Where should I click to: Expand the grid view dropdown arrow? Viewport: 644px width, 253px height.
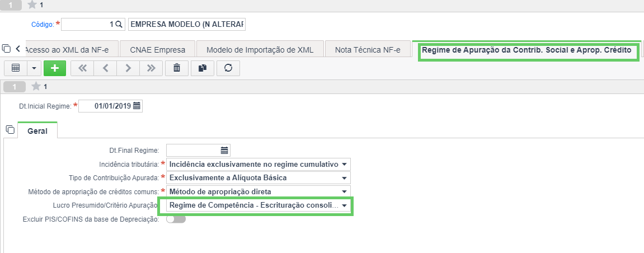click(34, 68)
